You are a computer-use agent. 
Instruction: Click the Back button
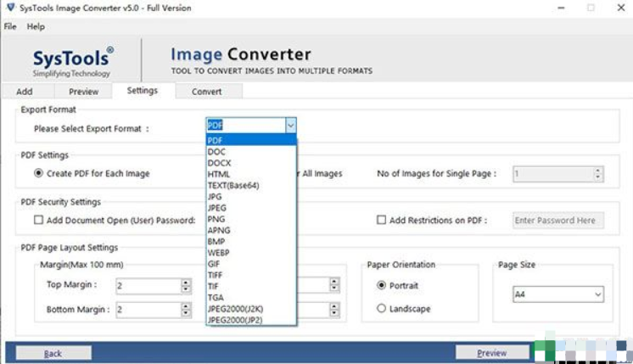[x=53, y=354]
